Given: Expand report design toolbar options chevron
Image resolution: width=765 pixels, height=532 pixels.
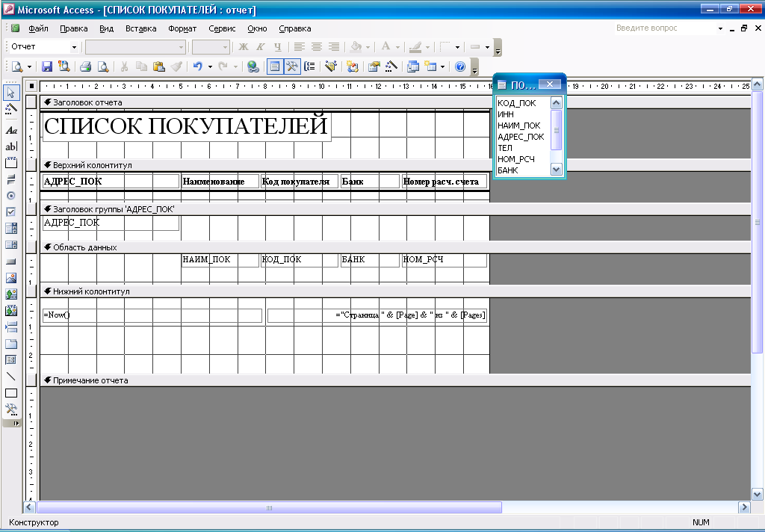Looking at the screenshot, I should tap(474, 68).
